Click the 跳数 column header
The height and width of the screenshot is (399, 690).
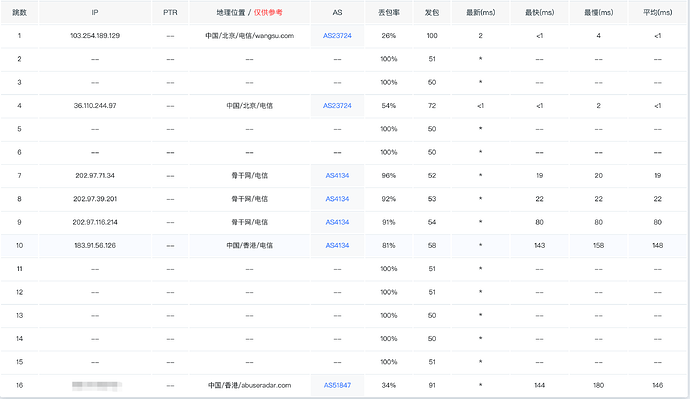point(19,12)
